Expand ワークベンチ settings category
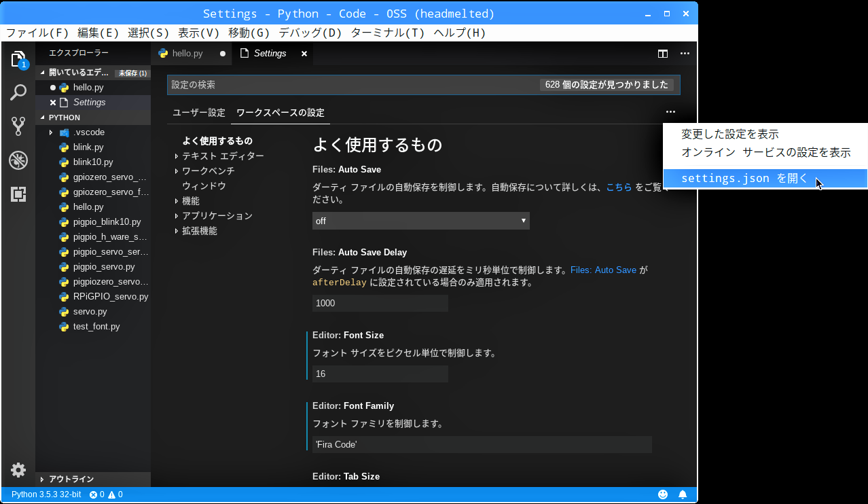Image resolution: width=868 pixels, height=504 pixels. (204, 171)
